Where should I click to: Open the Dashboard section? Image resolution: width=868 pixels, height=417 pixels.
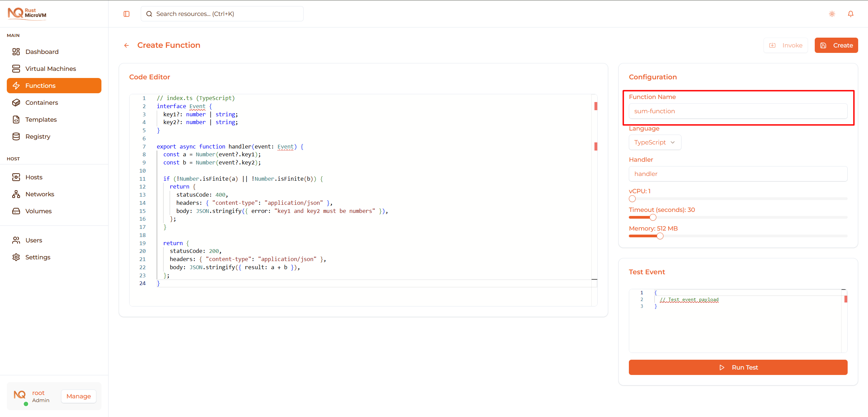point(42,52)
